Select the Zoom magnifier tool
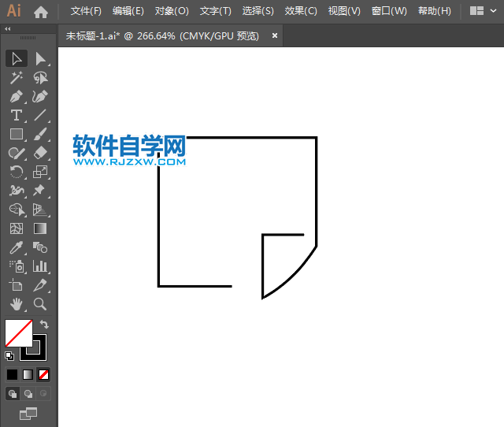Image resolution: width=504 pixels, height=427 pixels. (x=40, y=304)
